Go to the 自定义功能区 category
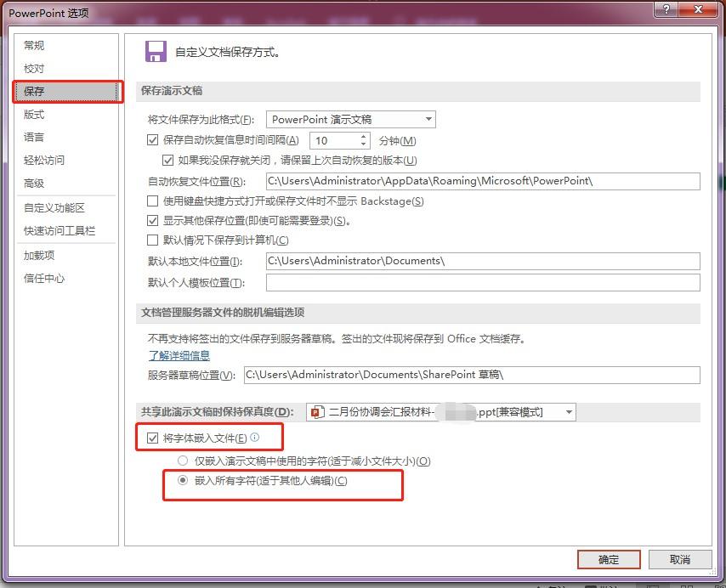 pos(54,207)
